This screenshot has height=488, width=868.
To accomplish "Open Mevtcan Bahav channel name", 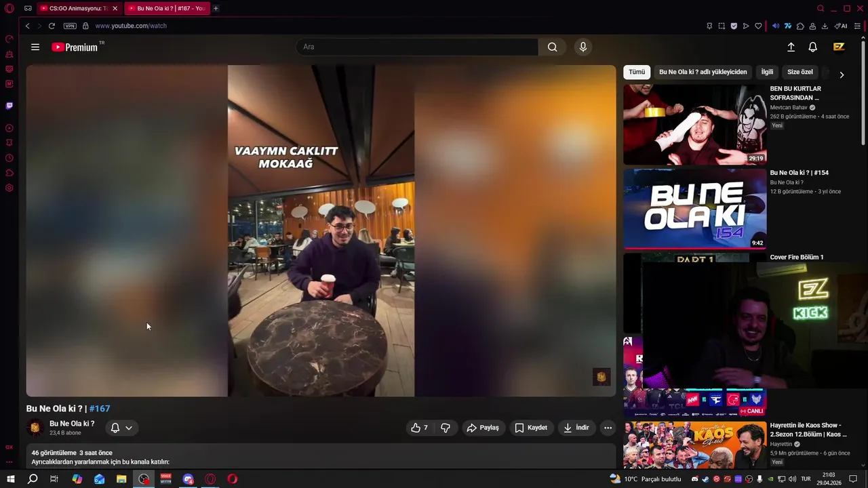I will [x=789, y=107].
